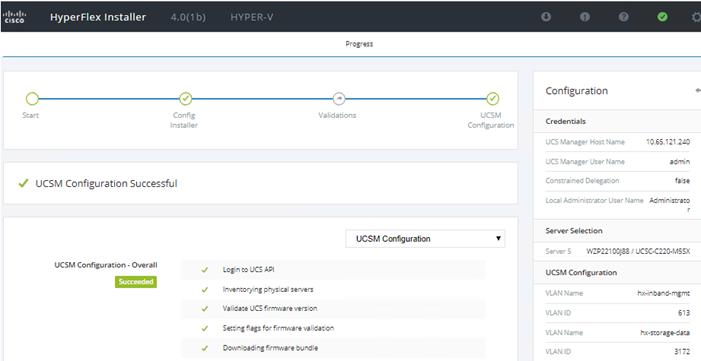Click the HyperFlex Installer title
The height and width of the screenshot is (361, 701).
pos(98,17)
